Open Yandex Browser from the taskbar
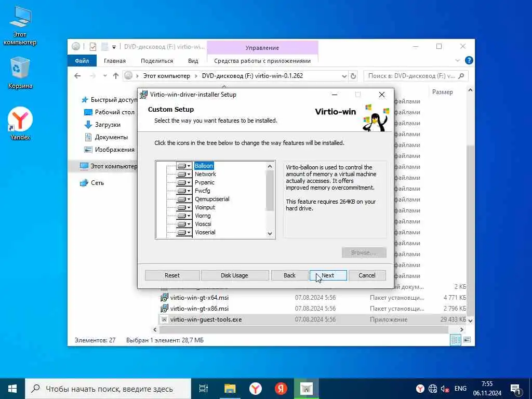The height and width of the screenshot is (399, 532). [256, 389]
